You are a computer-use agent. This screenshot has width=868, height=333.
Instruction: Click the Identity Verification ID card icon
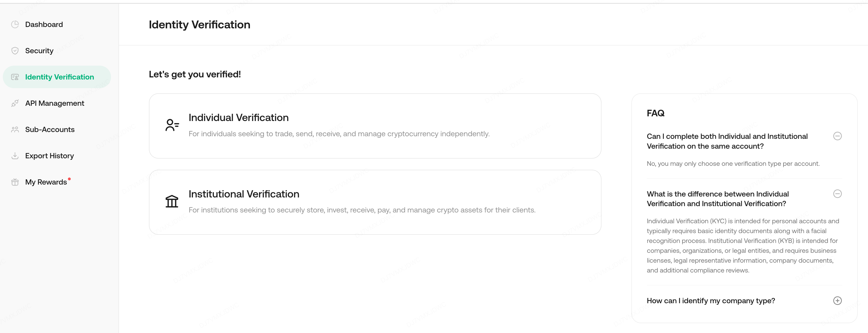click(15, 77)
